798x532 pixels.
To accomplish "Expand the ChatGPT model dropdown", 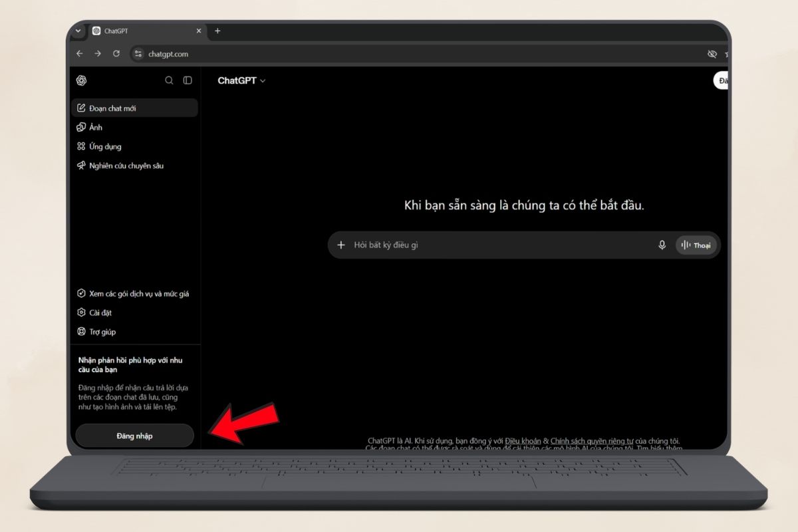I will click(241, 80).
